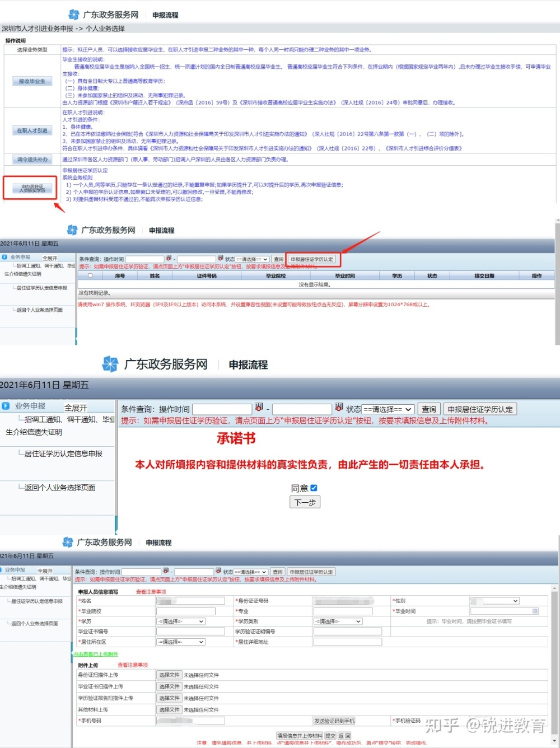Click the 提交日期 column header in the results table

click(x=484, y=275)
